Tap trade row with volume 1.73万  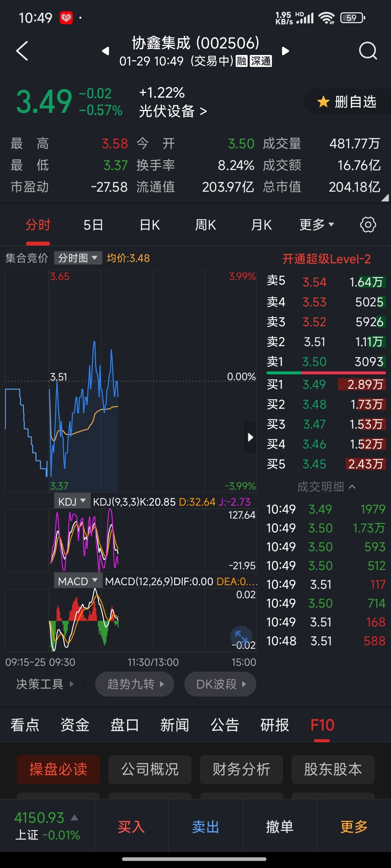pyautogui.click(x=326, y=528)
